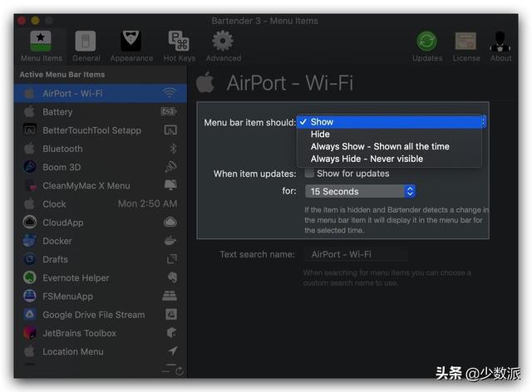The image size is (532, 392).
Task: Select JetBrains Toolbox list entry
Action: coord(101,333)
